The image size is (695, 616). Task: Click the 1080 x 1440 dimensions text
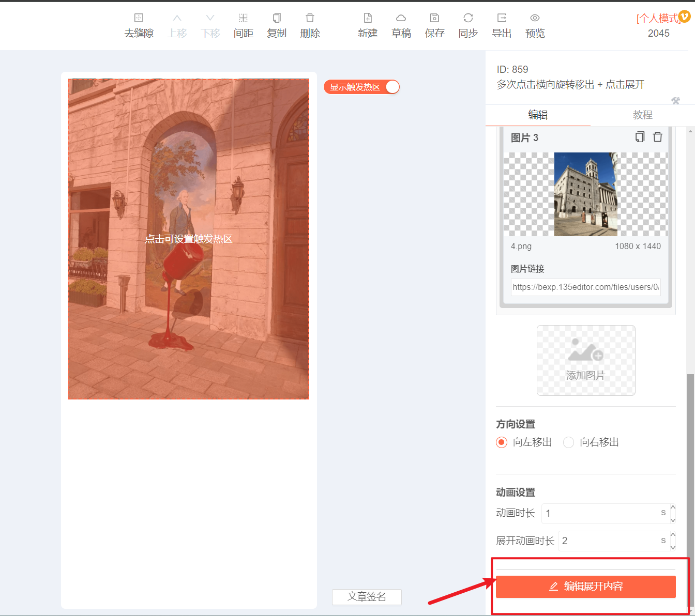pos(638,247)
